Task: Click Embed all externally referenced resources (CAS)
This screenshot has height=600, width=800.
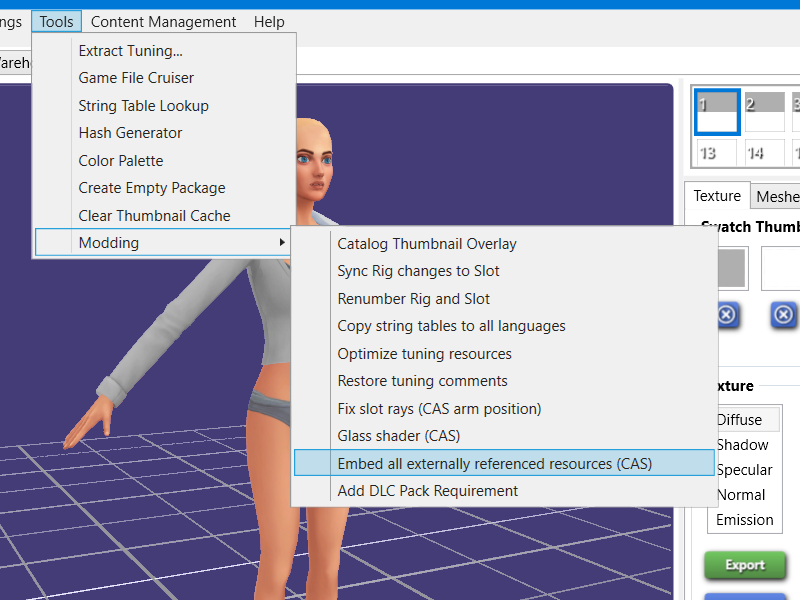Action: (x=504, y=463)
